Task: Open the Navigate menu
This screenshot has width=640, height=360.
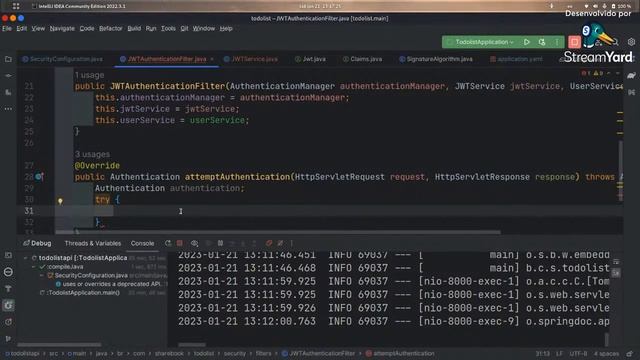Action: (x=62, y=29)
